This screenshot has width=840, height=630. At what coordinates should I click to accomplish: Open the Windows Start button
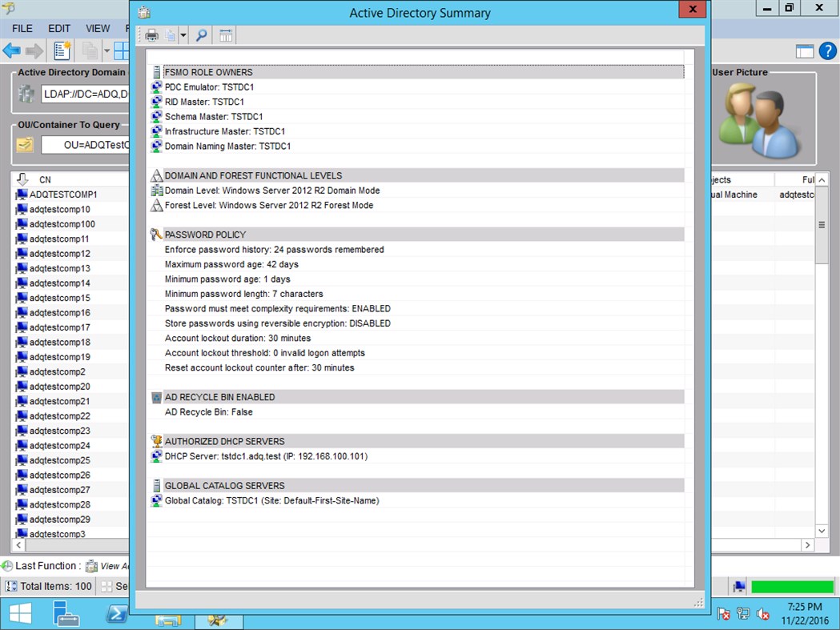point(21,614)
